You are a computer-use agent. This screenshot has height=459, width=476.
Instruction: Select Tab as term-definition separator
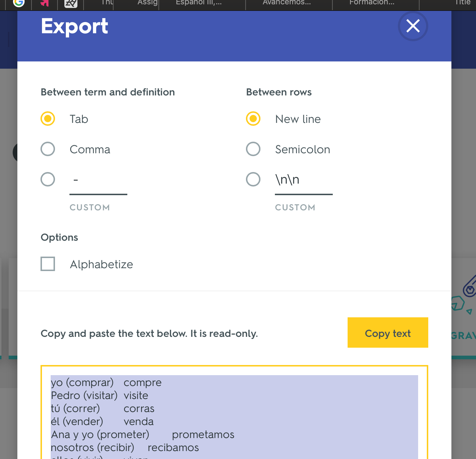point(47,119)
